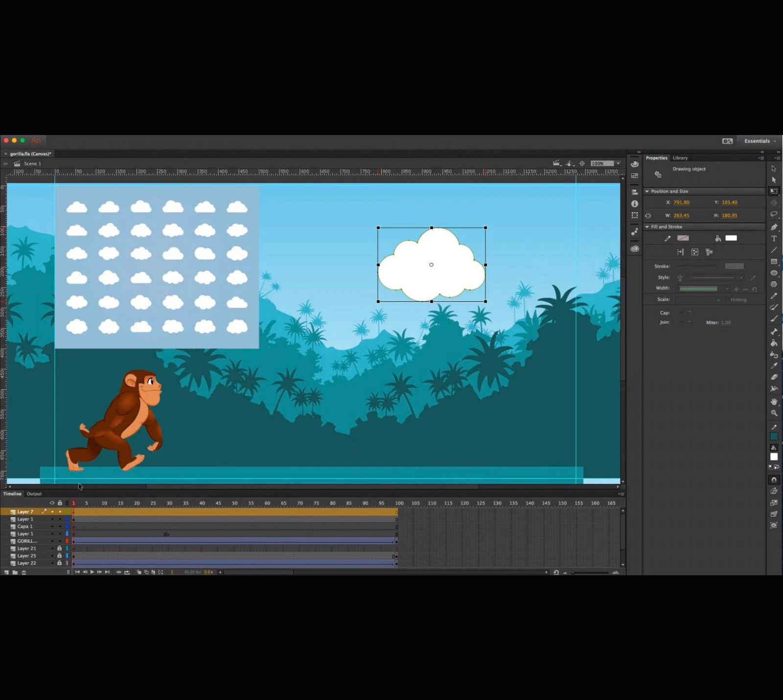Viewport: 783px width, 700px height.
Task: Toggle Snap to Objects magnet
Action: pyautogui.click(x=774, y=480)
